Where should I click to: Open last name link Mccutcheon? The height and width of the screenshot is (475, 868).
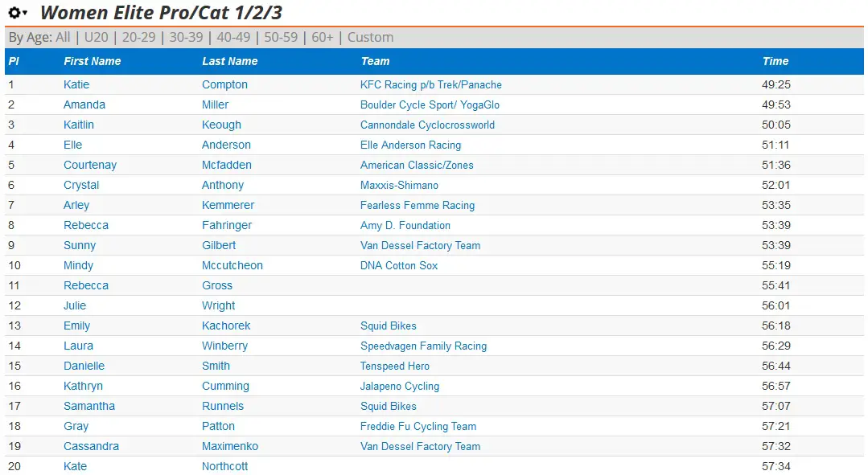tap(232, 265)
